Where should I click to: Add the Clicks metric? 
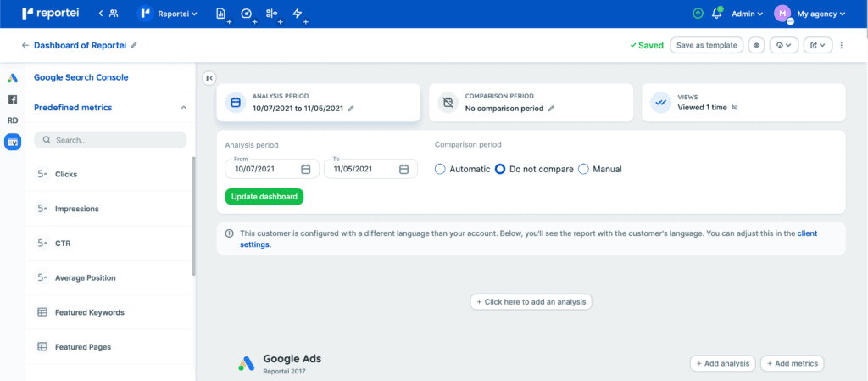(x=110, y=174)
